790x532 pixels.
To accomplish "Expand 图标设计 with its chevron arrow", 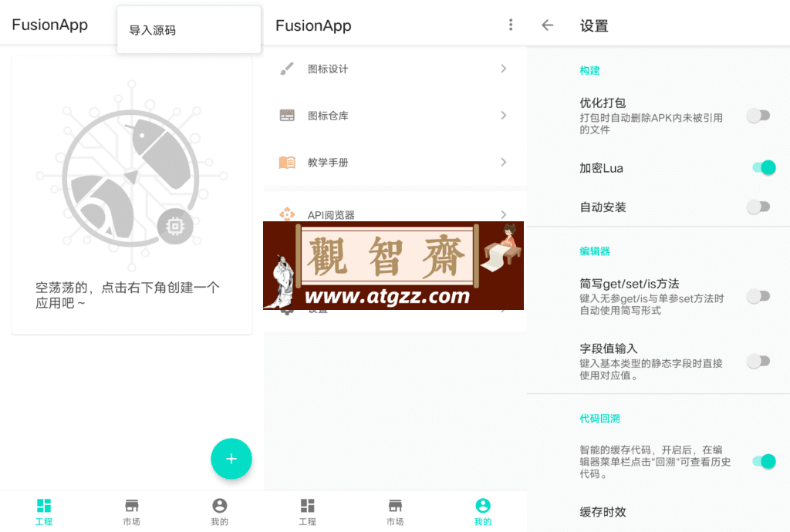I will pos(503,69).
